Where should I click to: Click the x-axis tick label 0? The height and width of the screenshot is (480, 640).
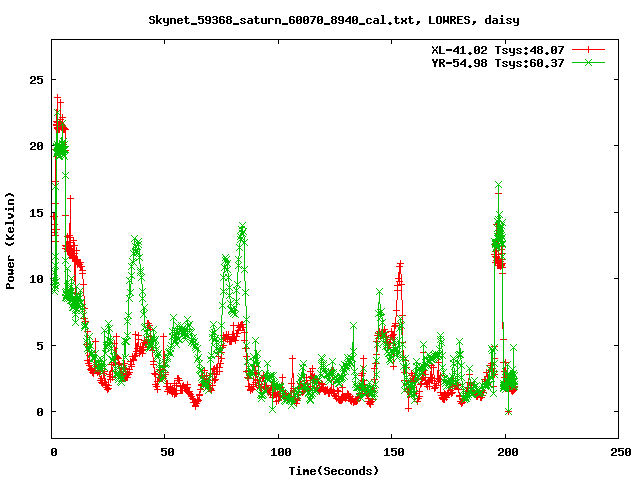[x=54, y=452]
